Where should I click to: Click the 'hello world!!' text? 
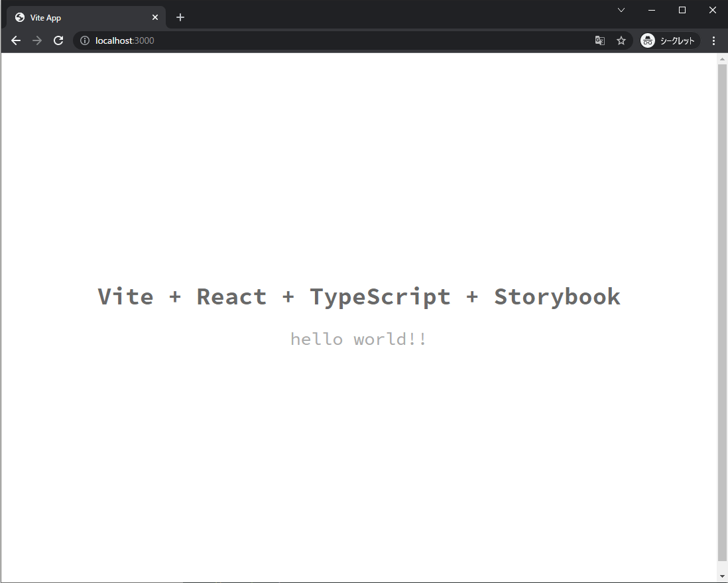point(359,339)
